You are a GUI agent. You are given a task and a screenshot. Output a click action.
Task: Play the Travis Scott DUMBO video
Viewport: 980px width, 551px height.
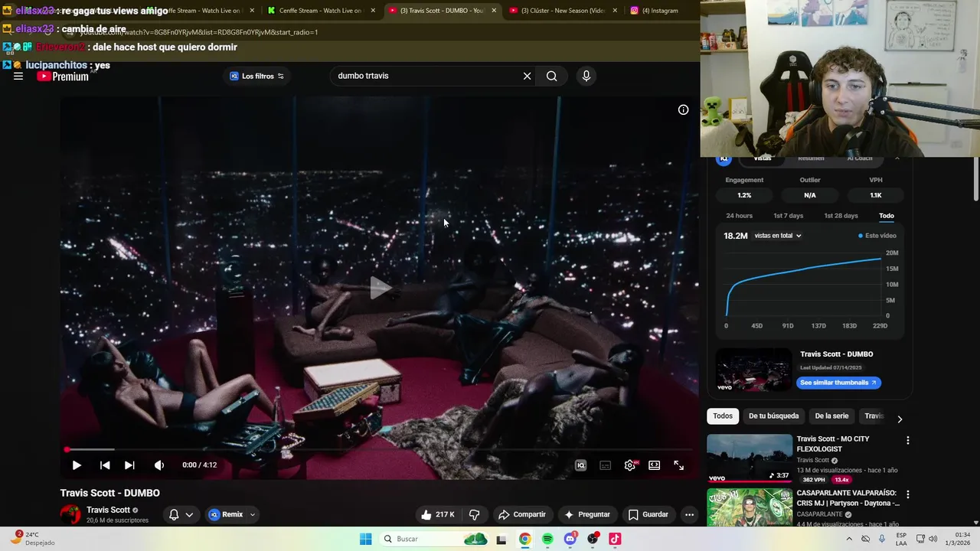click(x=77, y=465)
